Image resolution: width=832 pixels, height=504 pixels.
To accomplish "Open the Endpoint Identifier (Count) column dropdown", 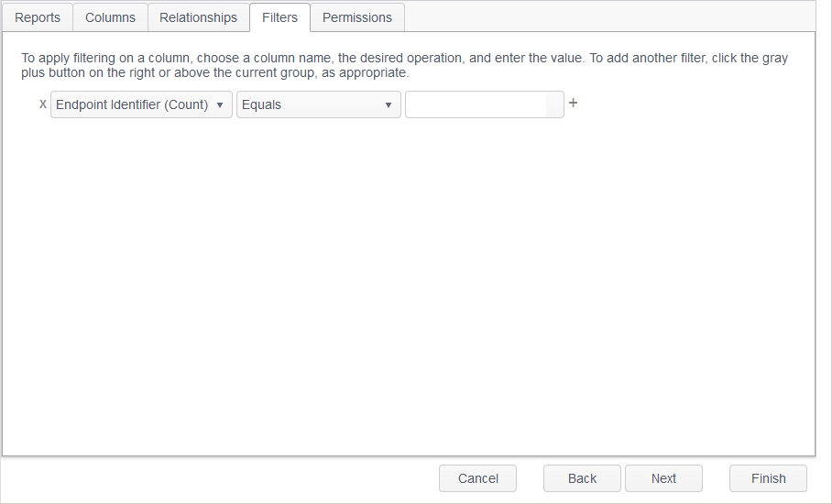I will 133,104.
